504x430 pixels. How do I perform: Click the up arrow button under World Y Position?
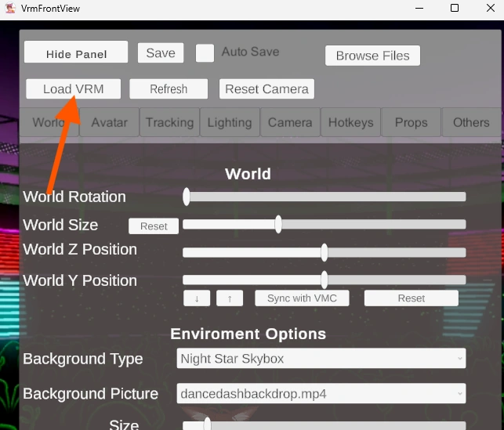[x=230, y=298]
